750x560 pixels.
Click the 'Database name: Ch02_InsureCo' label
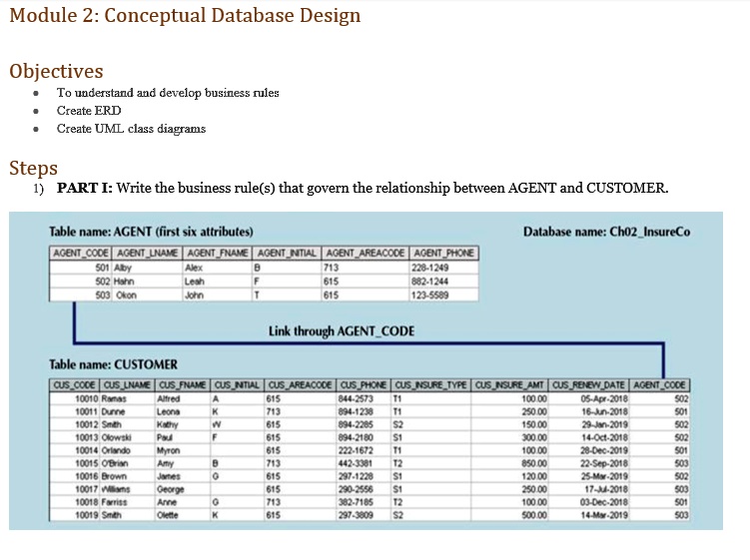click(x=606, y=232)
